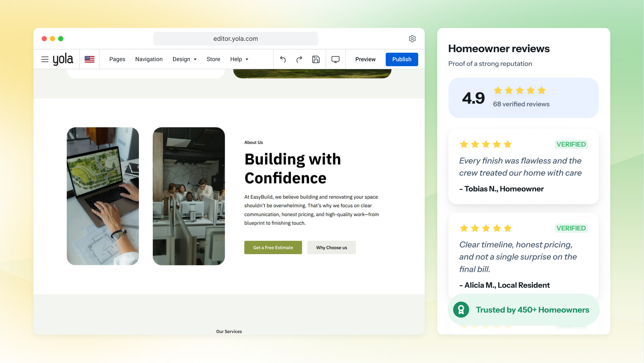Click the Alicia M., Local Resident name
The image size is (644, 363).
coord(504,285)
